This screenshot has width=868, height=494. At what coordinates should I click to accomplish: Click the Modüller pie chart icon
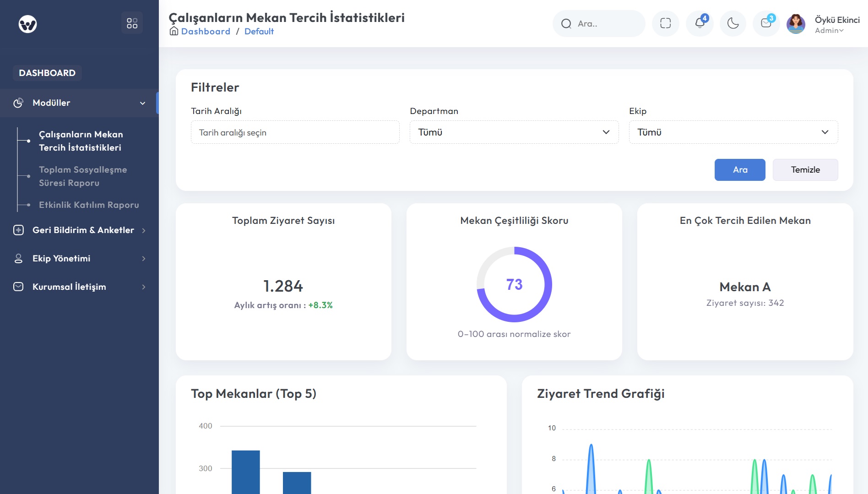[x=18, y=103]
